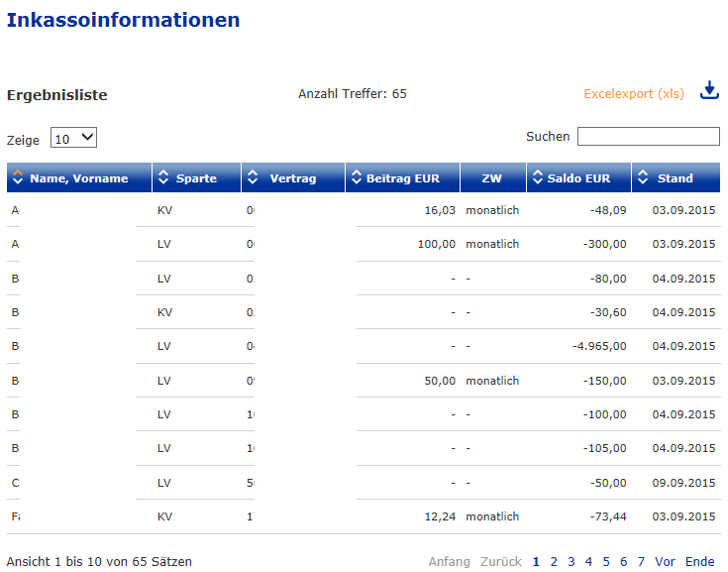728x572 pixels.
Task: Sort table by Stand column arrows
Action: click(x=642, y=178)
